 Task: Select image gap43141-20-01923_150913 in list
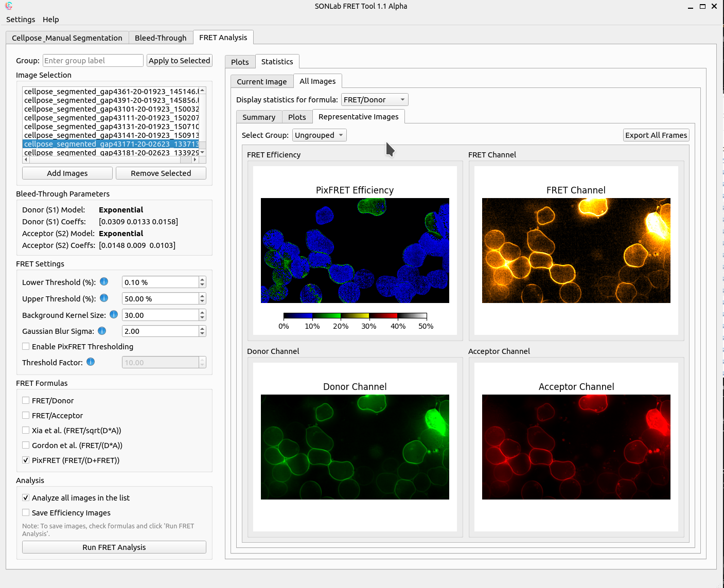point(111,135)
